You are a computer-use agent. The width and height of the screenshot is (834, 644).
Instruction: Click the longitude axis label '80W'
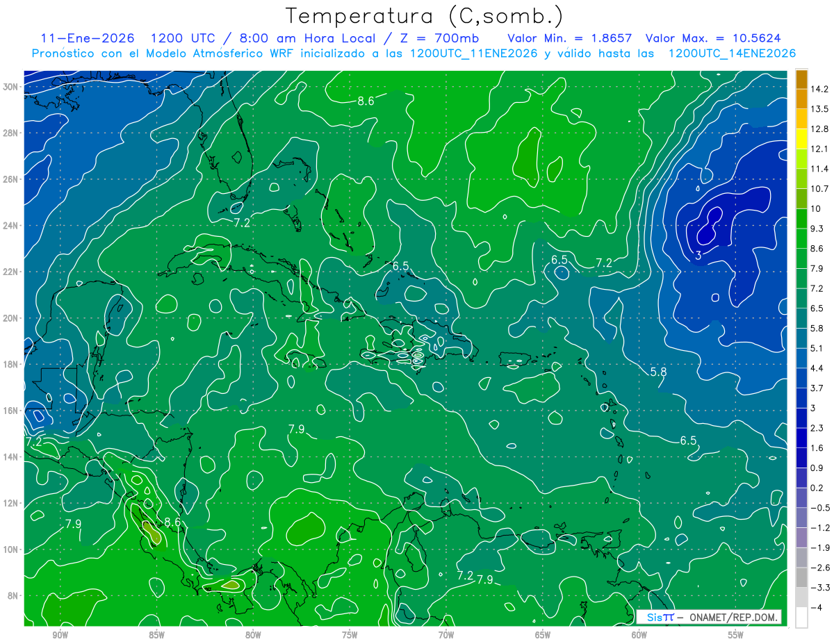[x=254, y=635]
